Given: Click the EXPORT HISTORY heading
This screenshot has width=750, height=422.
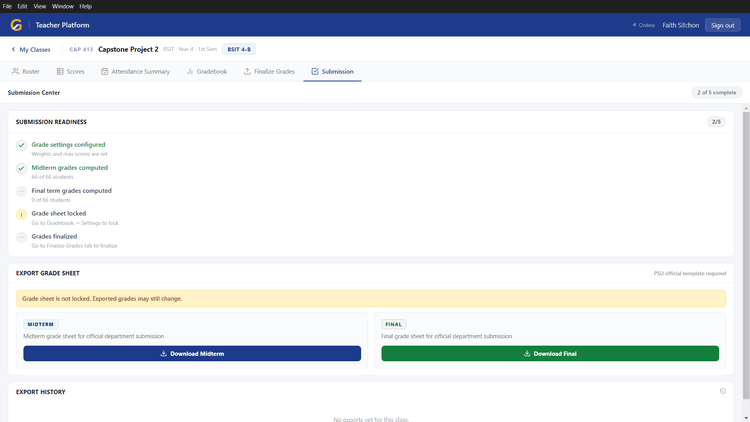Looking at the screenshot, I should pos(41,392).
